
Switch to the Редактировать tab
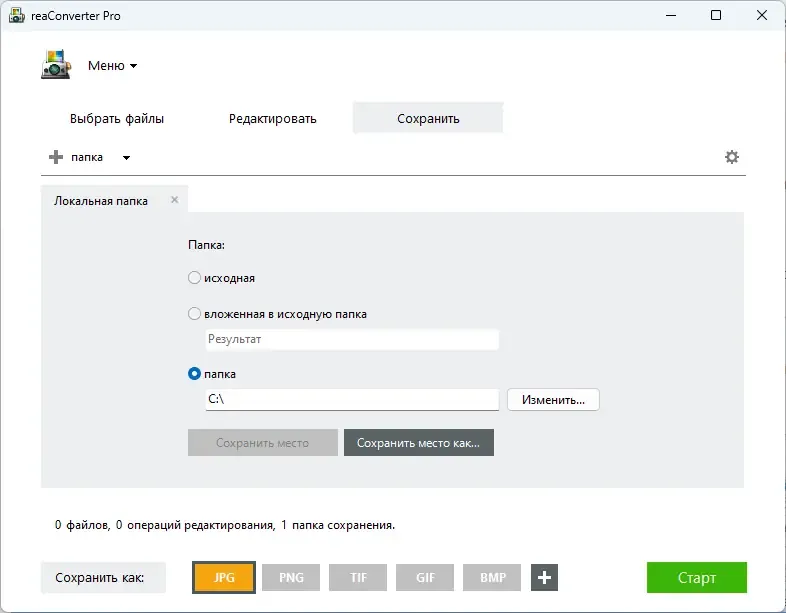[273, 119]
